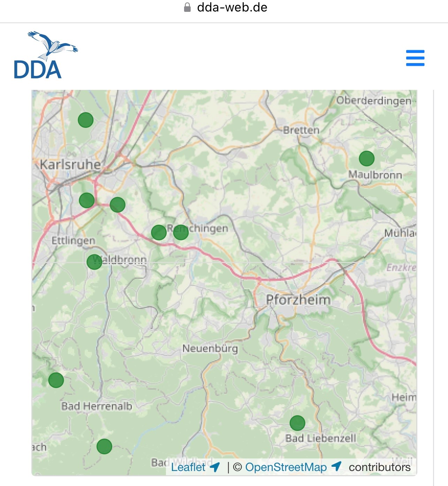Viewport: 448px width, 486px height.
Task: Select the marker north of Karlsruhe
Action: coord(85,119)
